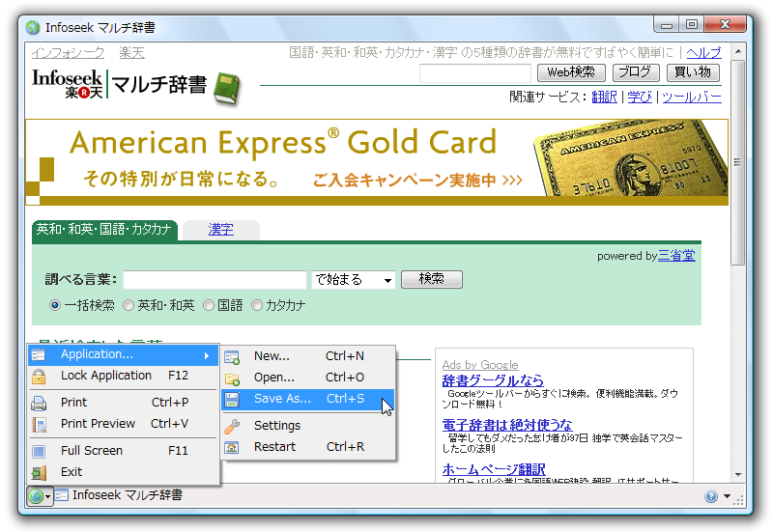The image size is (773, 532).
Task: Click the 調べる言葉 word input field
Action: 215,280
